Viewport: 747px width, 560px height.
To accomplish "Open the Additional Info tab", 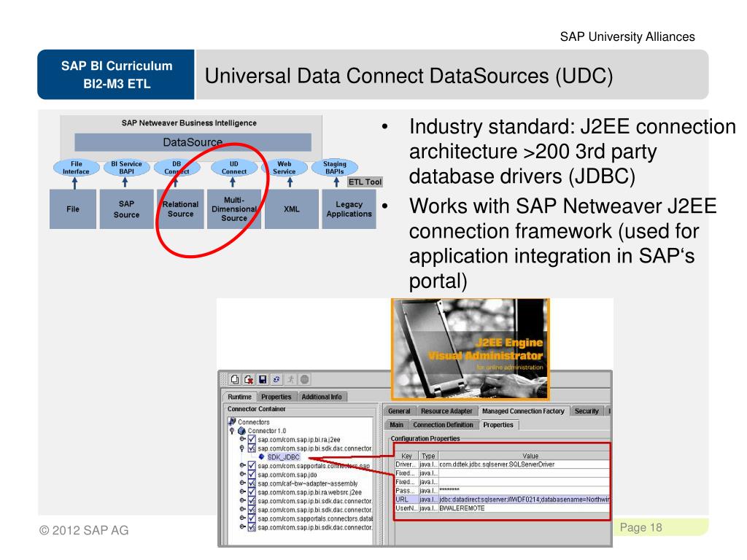I will (x=322, y=397).
